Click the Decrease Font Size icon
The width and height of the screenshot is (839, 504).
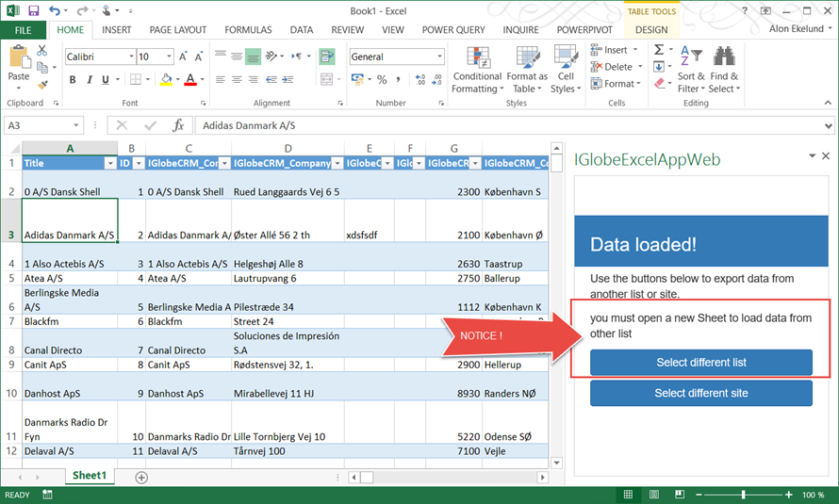coord(199,57)
